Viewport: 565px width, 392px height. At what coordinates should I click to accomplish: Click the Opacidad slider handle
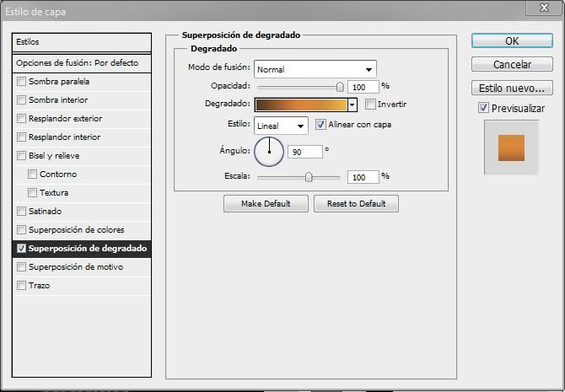[x=340, y=86]
